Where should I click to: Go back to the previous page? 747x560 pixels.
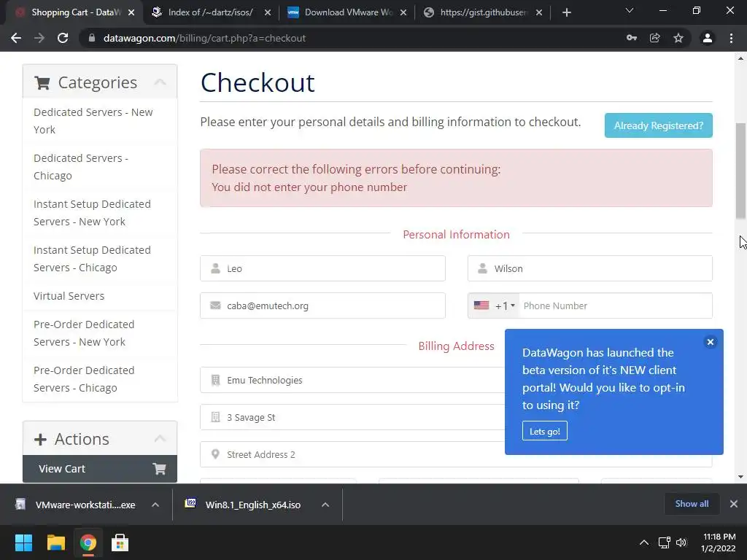pos(16,38)
